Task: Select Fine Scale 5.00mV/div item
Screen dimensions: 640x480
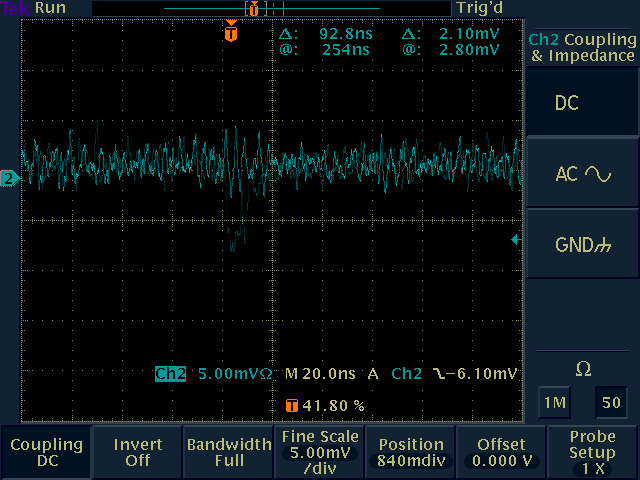Action: tap(320, 452)
